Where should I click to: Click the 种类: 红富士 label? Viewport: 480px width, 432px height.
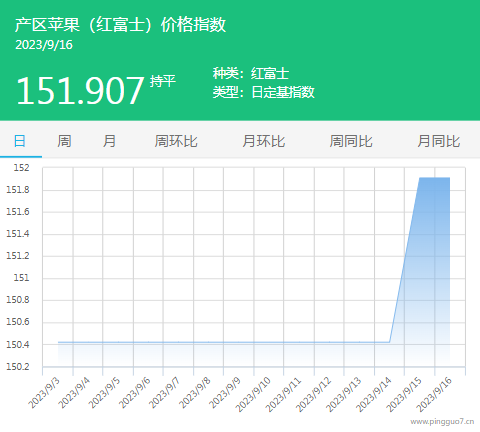tap(251, 73)
